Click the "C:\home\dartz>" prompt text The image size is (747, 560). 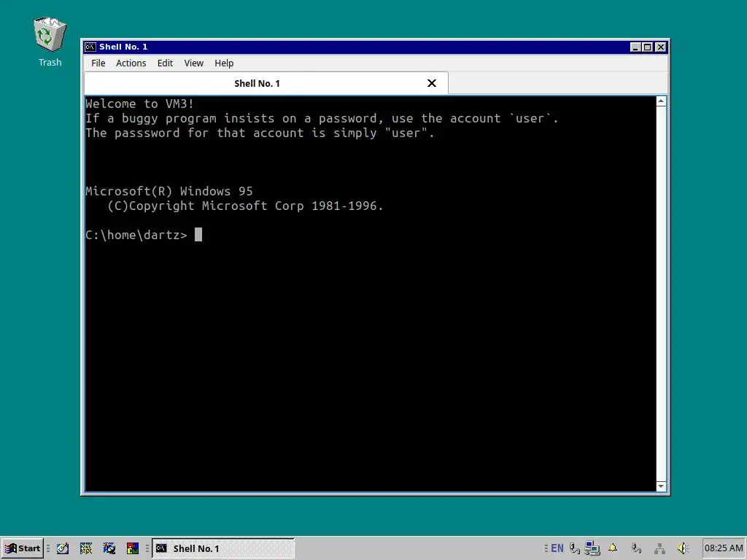[x=136, y=235]
